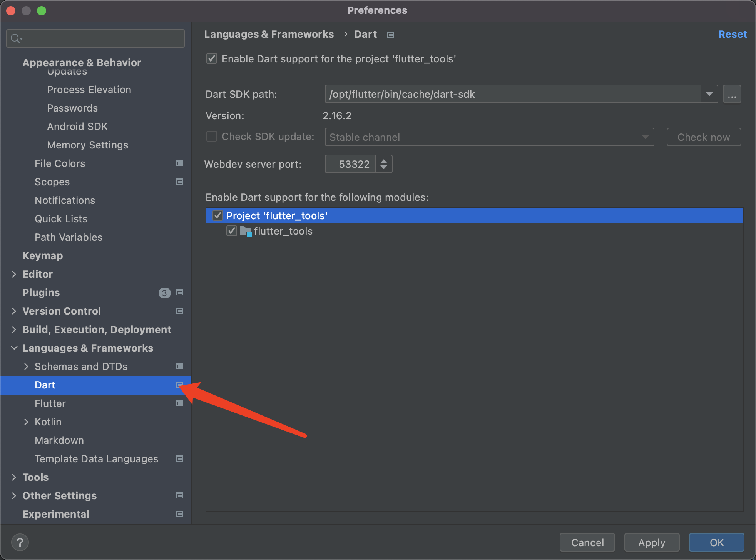The width and height of the screenshot is (756, 560).
Task: Click the flutter_tools module folder icon
Action: pyautogui.click(x=246, y=231)
